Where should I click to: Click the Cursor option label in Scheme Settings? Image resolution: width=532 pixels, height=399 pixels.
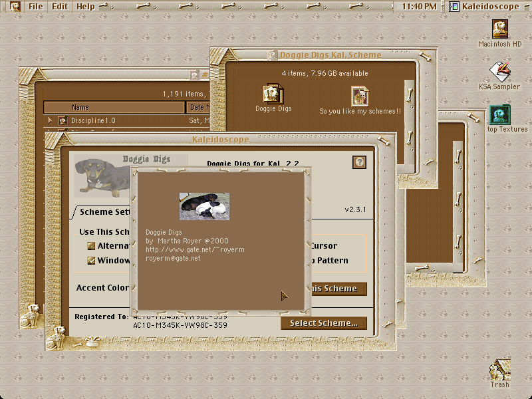[324, 245]
